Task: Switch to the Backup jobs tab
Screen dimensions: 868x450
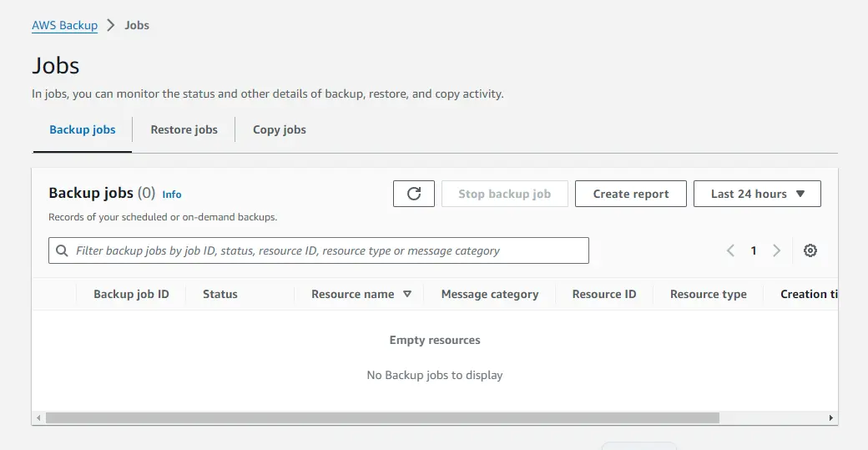Action: point(83,129)
